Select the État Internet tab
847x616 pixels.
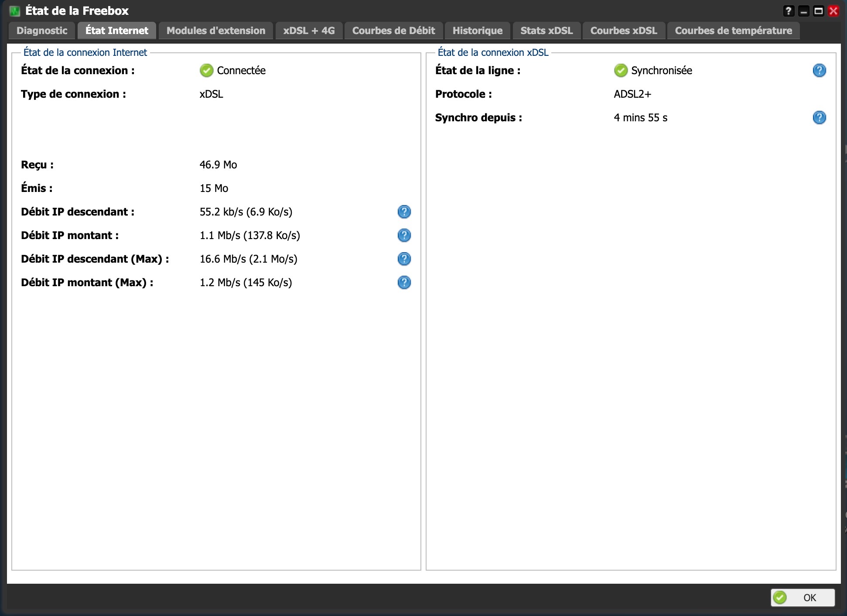coord(117,31)
